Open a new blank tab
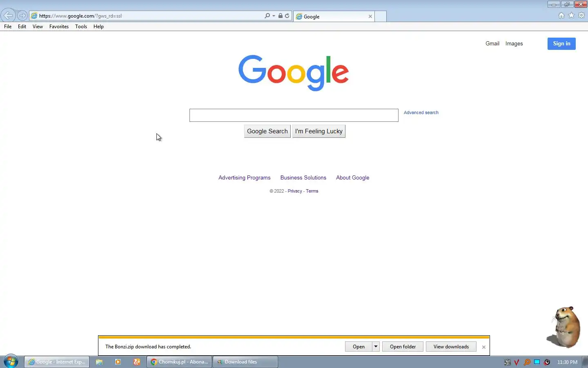Screen dimensions: 588x368 (x=381, y=16)
